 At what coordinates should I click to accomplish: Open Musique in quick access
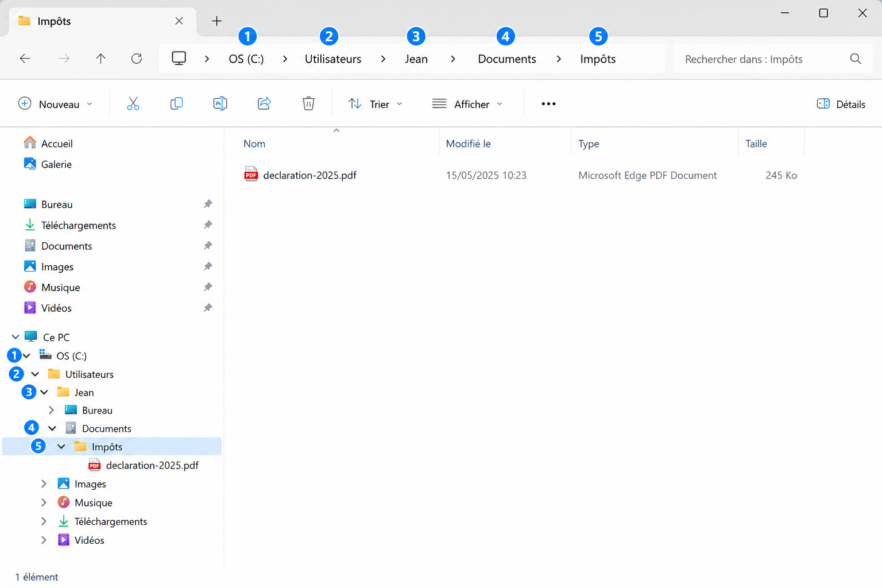(x=61, y=287)
